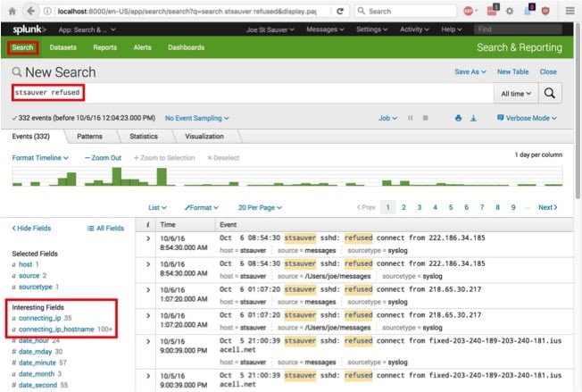This screenshot has width=582, height=392.
Task: Click in the Splunk search query box
Action: [x=253, y=93]
